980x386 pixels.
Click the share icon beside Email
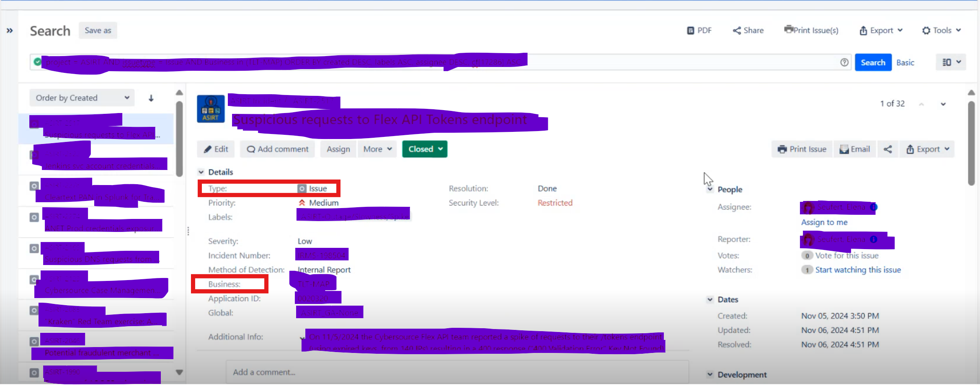point(887,149)
